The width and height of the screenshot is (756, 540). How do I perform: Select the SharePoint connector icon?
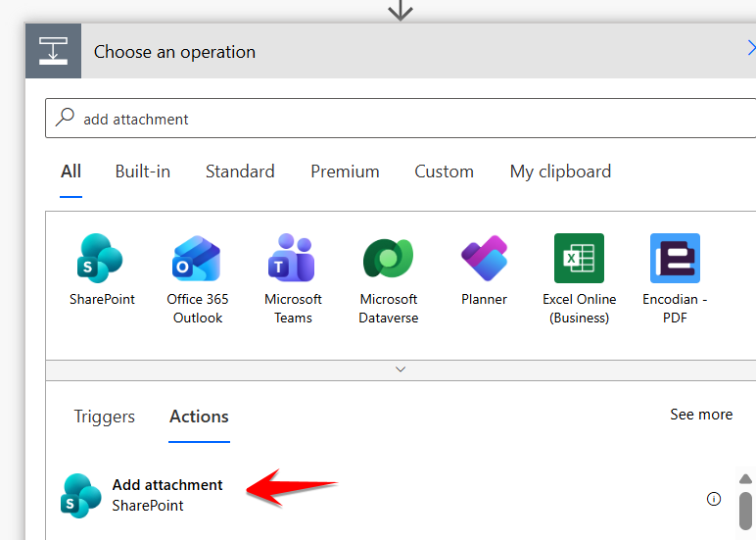pyautogui.click(x=101, y=258)
